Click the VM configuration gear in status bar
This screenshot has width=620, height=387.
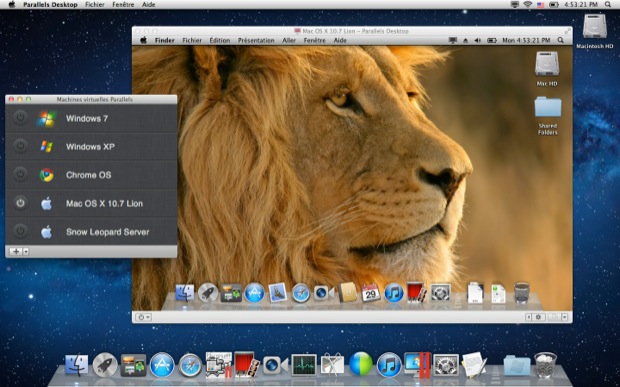(538, 317)
